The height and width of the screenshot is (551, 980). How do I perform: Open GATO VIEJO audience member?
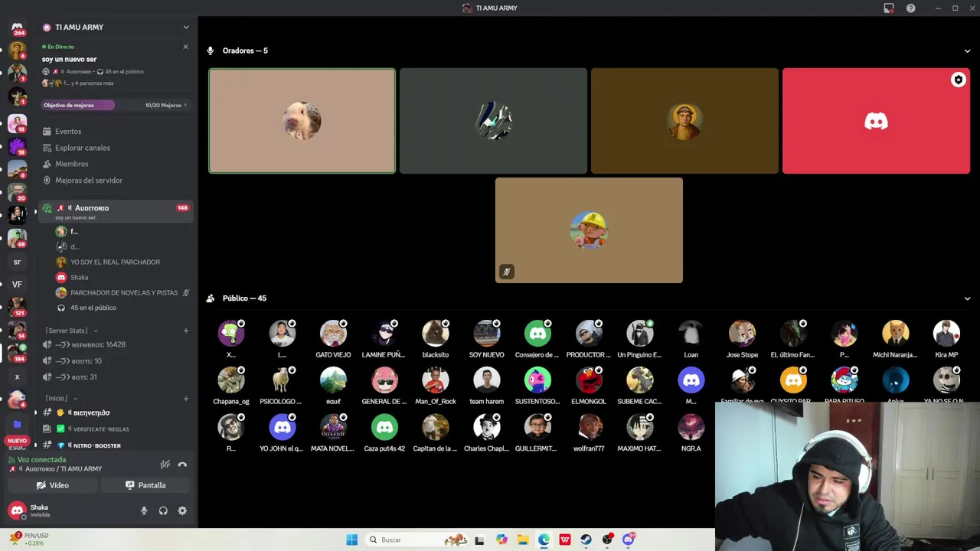coord(333,340)
